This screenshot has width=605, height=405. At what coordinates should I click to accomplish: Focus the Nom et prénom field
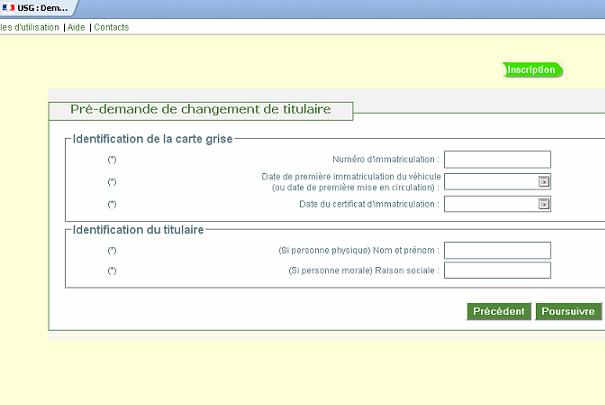(x=497, y=250)
